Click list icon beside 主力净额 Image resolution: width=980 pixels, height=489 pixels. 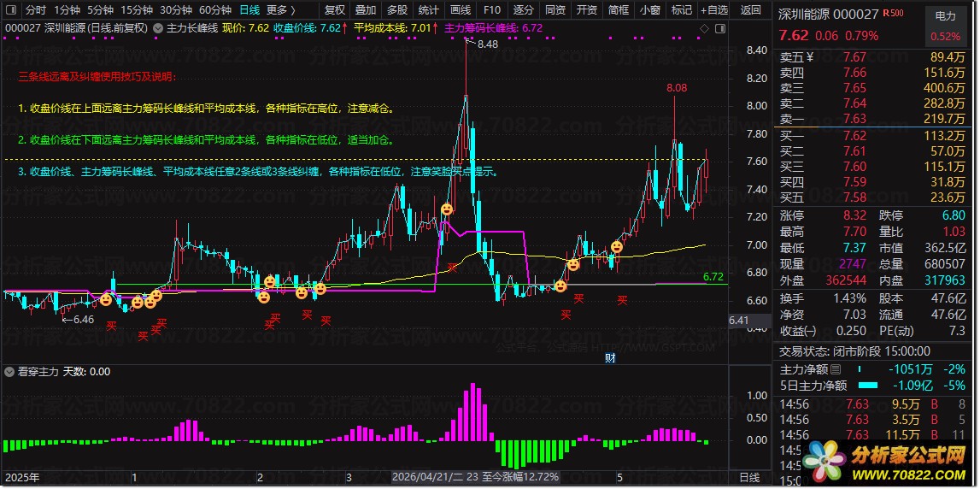pyautogui.click(x=835, y=369)
